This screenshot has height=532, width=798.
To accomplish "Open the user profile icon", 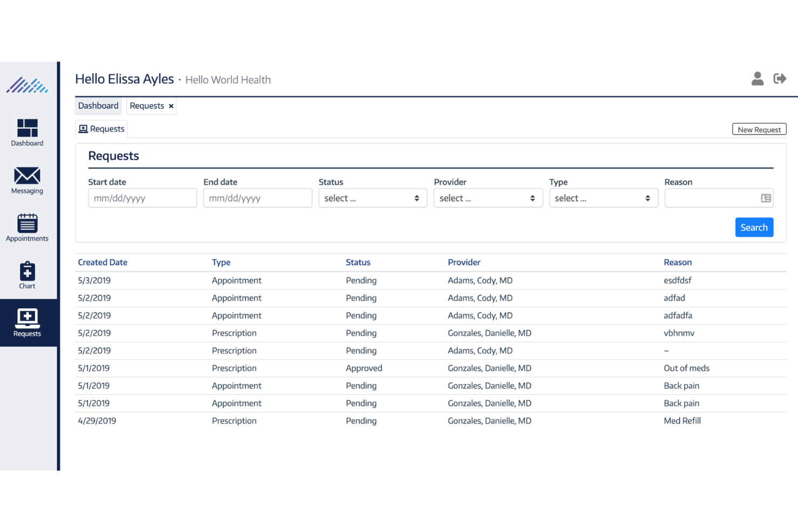I will click(x=758, y=78).
